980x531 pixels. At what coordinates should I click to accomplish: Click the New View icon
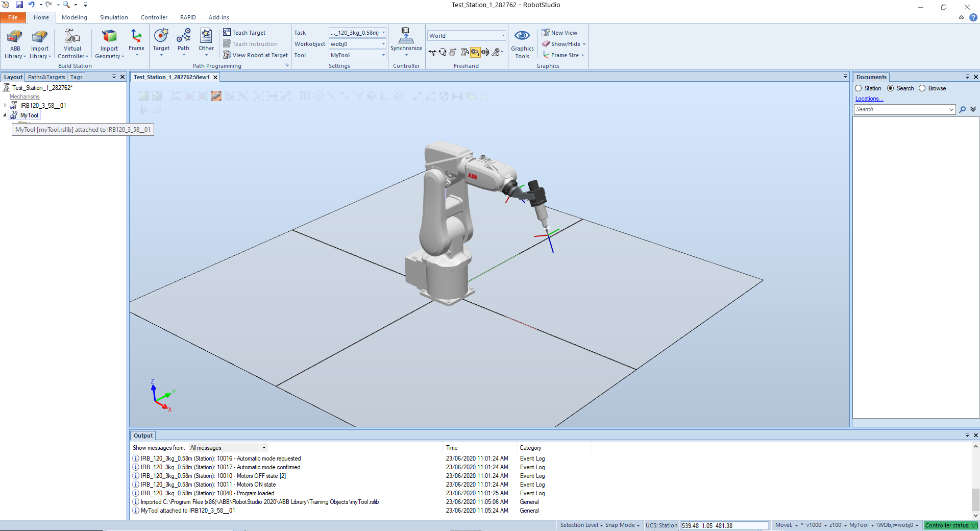(x=546, y=33)
